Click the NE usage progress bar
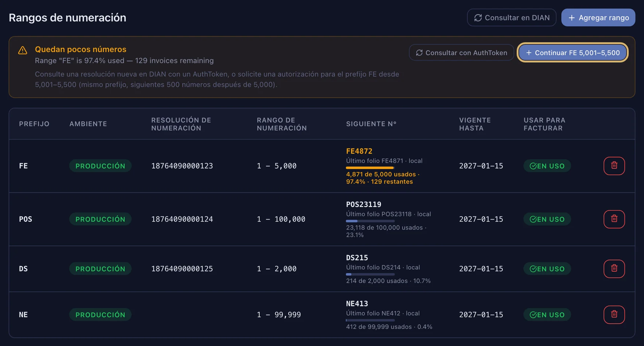 tap(370, 320)
